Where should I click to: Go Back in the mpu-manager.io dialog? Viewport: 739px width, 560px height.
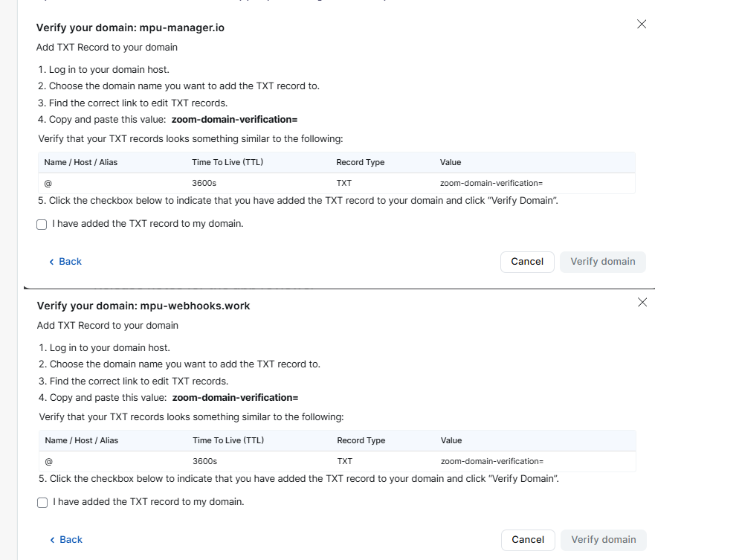tap(65, 262)
